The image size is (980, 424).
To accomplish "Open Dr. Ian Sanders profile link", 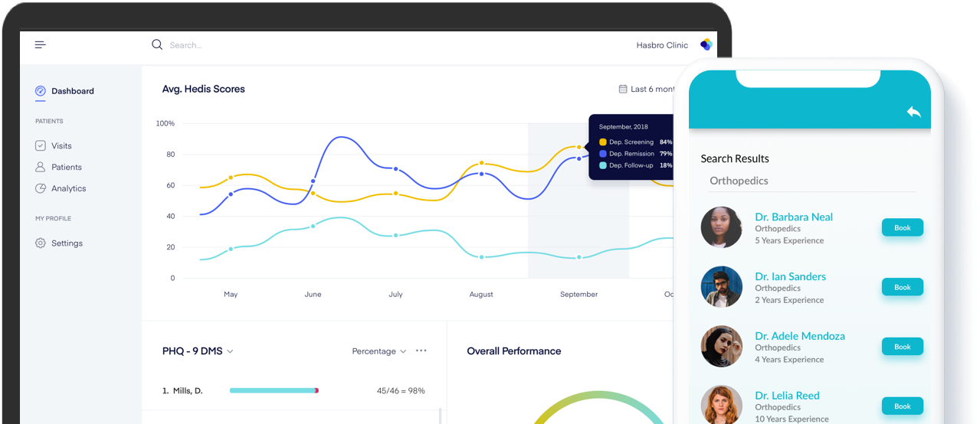I will [791, 276].
